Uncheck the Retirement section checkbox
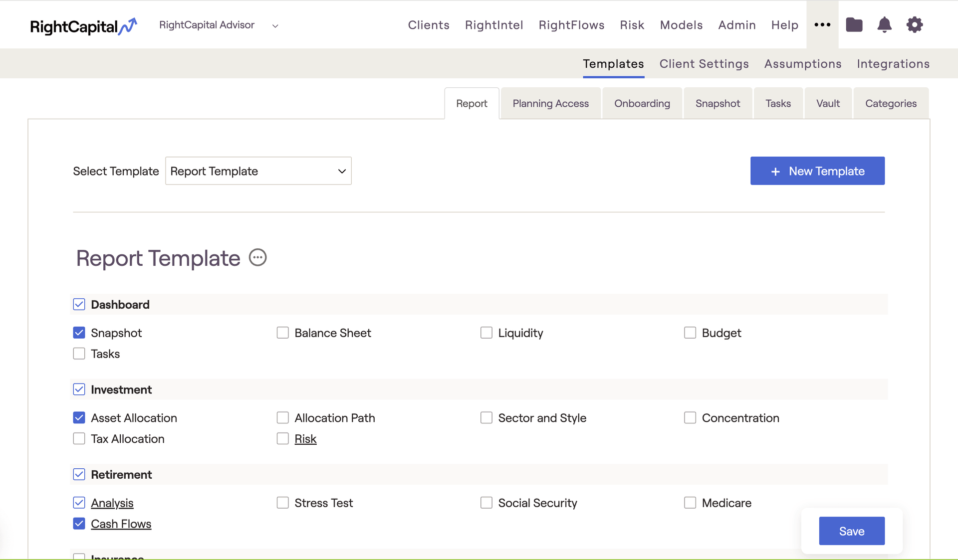 (79, 474)
